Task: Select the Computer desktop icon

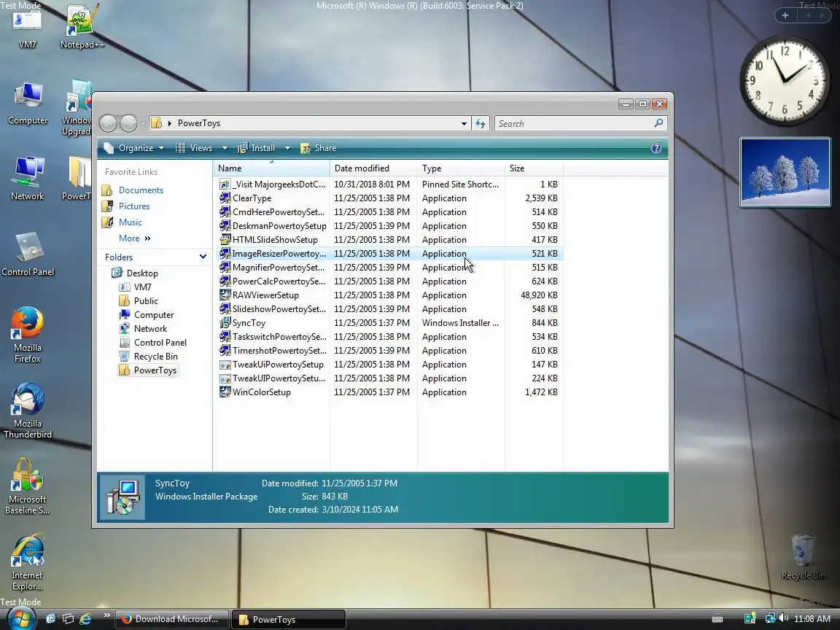Action: point(27,104)
